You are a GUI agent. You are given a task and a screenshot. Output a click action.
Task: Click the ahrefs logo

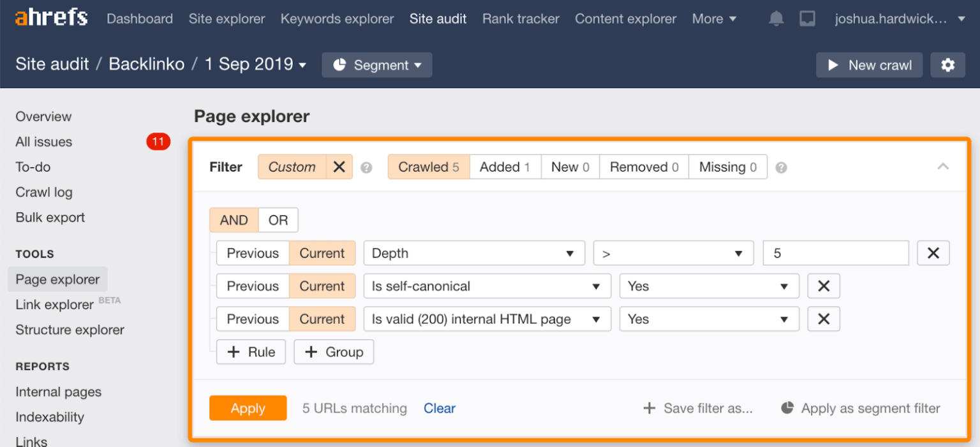click(x=50, y=17)
